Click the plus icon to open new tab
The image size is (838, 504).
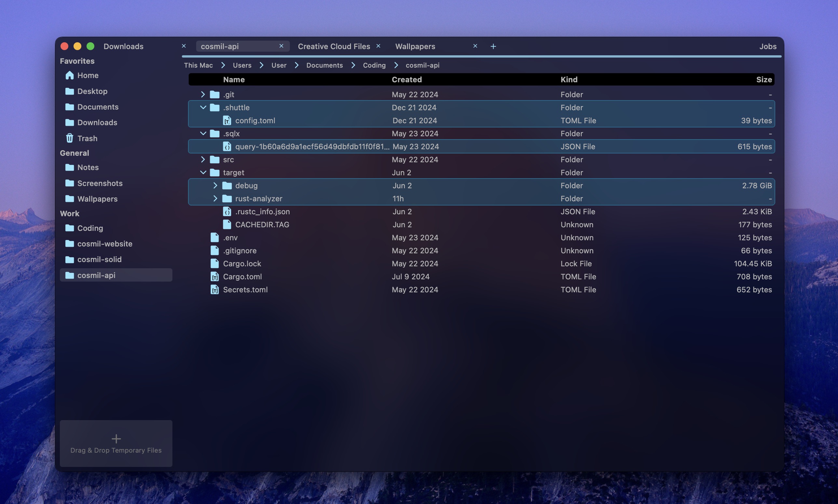pyautogui.click(x=493, y=46)
